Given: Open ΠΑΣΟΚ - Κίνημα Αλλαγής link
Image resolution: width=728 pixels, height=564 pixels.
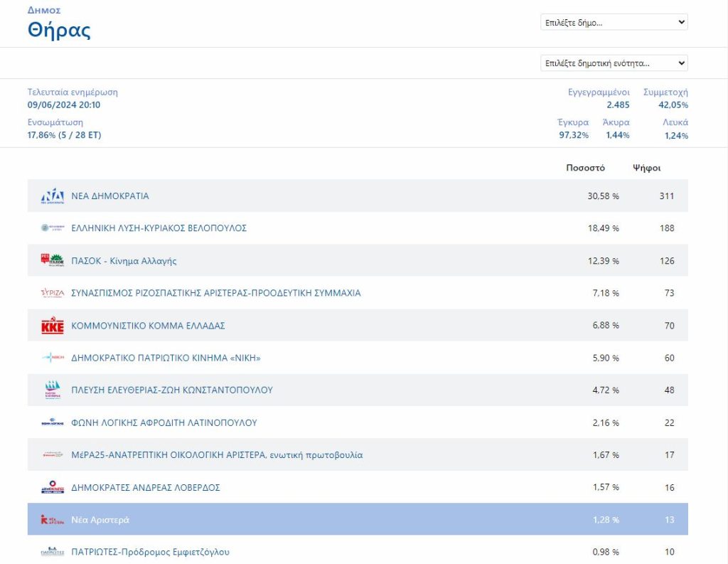Looking at the screenshot, I should (124, 260).
